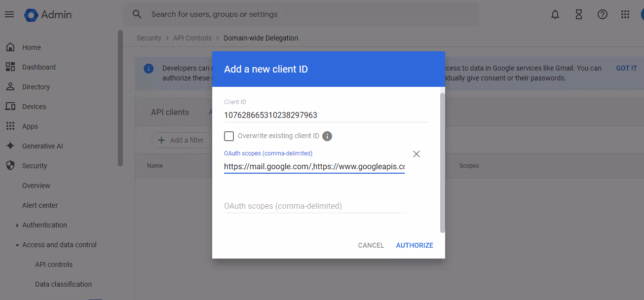This screenshot has width=644, height=300.
Task: Enable Overwrite existing client ID checkbox
Action: (229, 136)
